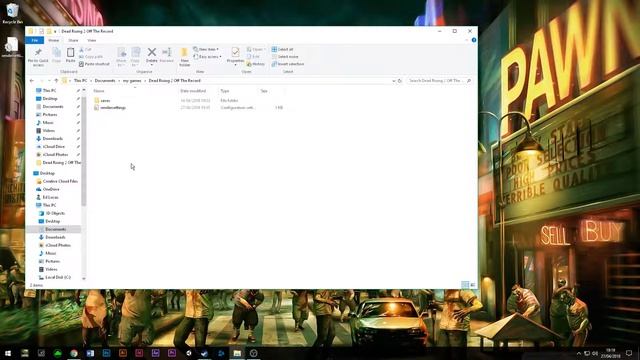Open the Recycle Bin desktop icon
This screenshot has width=640, height=360.
12,13
